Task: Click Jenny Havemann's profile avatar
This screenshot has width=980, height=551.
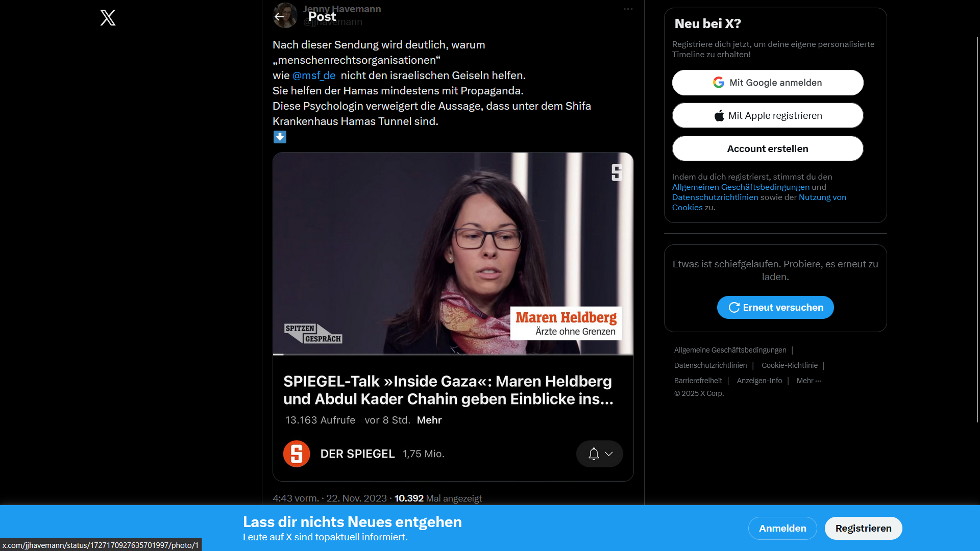Action: click(x=285, y=15)
